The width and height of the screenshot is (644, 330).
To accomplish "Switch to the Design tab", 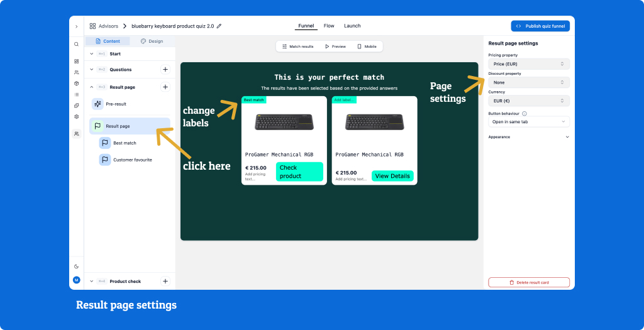I will coord(152,41).
